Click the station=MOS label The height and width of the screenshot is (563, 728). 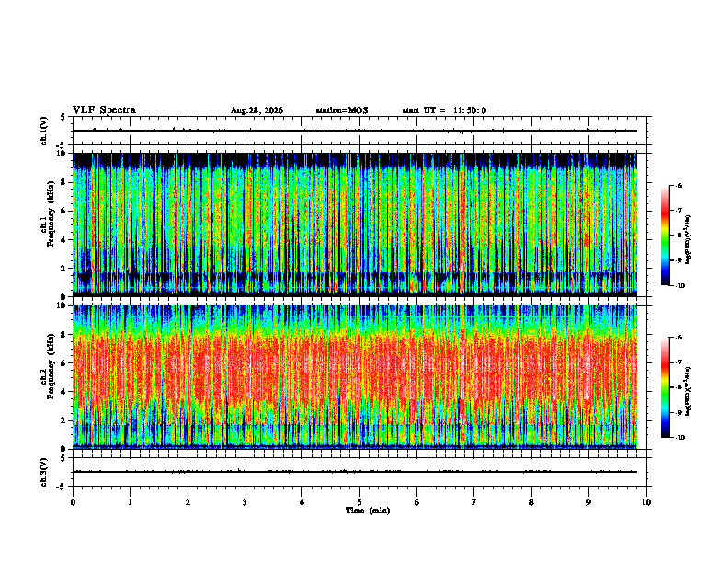point(342,110)
